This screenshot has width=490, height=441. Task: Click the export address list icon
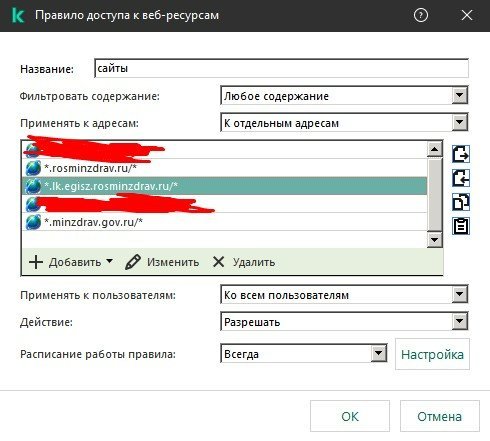pyautogui.click(x=461, y=154)
